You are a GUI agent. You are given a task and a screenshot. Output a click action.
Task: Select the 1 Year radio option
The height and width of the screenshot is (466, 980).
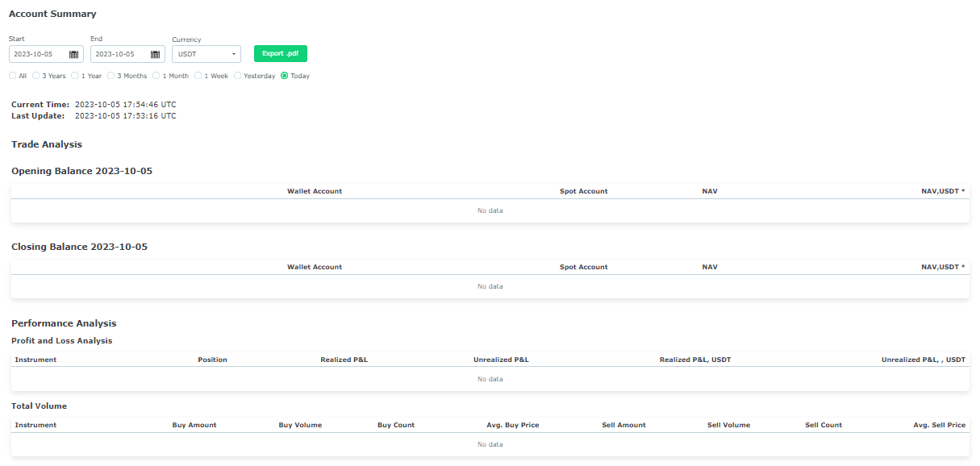click(x=75, y=76)
